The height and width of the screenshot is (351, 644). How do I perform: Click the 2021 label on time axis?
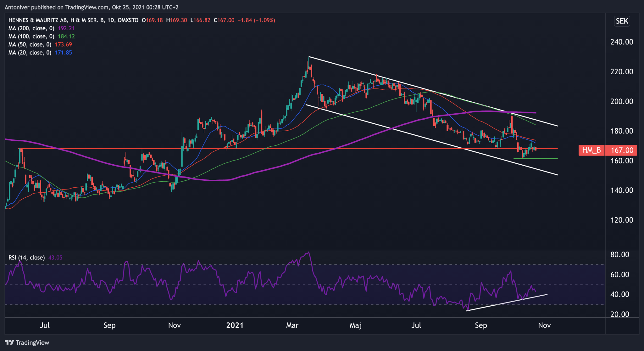[x=235, y=325]
